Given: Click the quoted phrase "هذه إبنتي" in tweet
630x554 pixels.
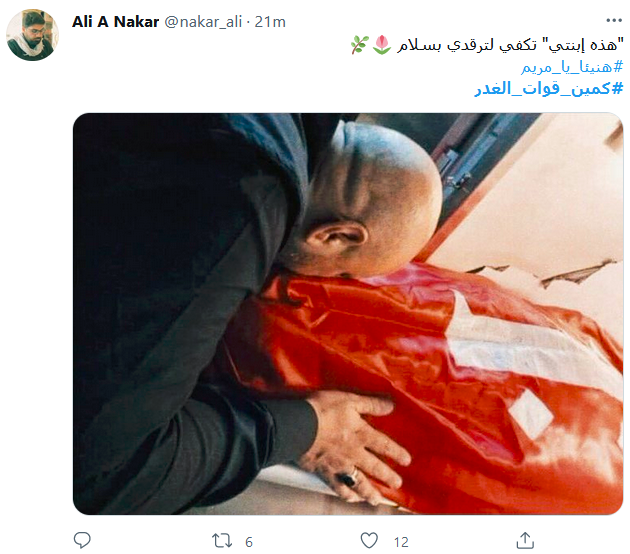Looking at the screenshot, I should coord(582,45).
